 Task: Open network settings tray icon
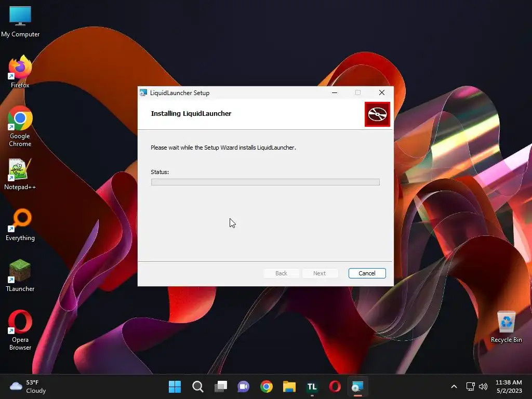point(470,387)
